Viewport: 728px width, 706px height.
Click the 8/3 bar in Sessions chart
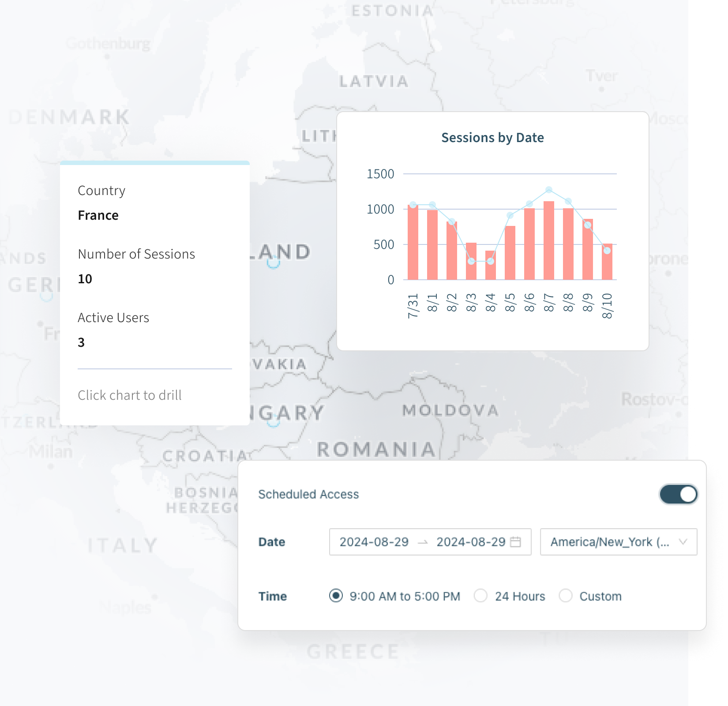[471, 261]
